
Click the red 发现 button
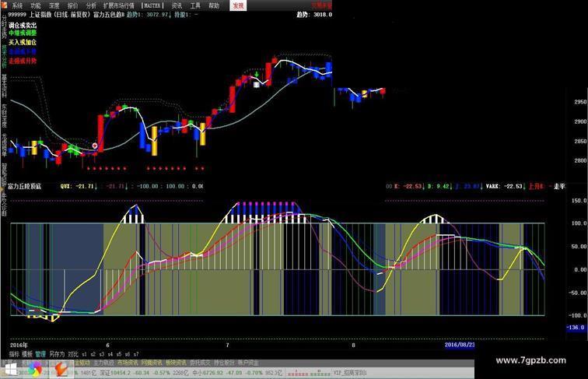coord(238,5)
